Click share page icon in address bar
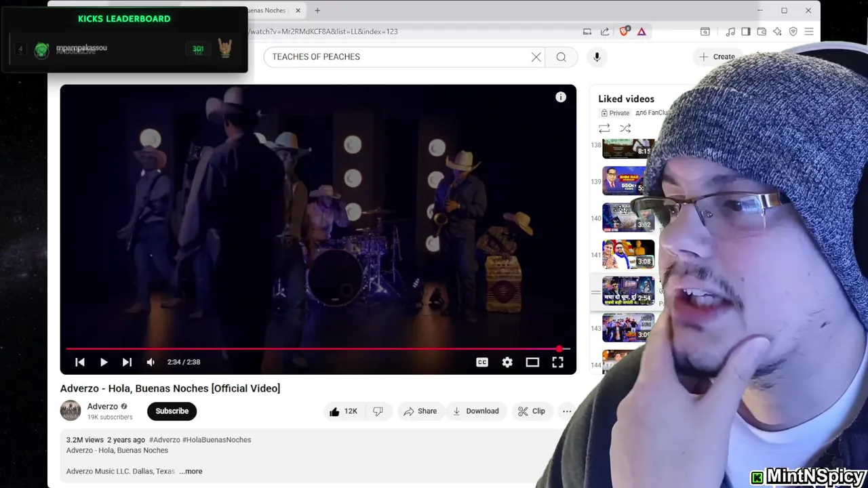The height and width of the screenshot is (488, 868). (x=605, y=31)
